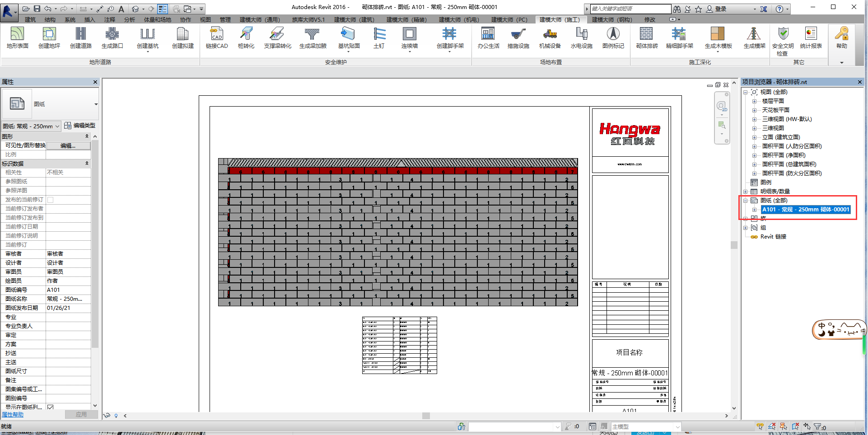Collapse the 标识数据 properties section
The image size is (868, 435).
pos(87,163)
